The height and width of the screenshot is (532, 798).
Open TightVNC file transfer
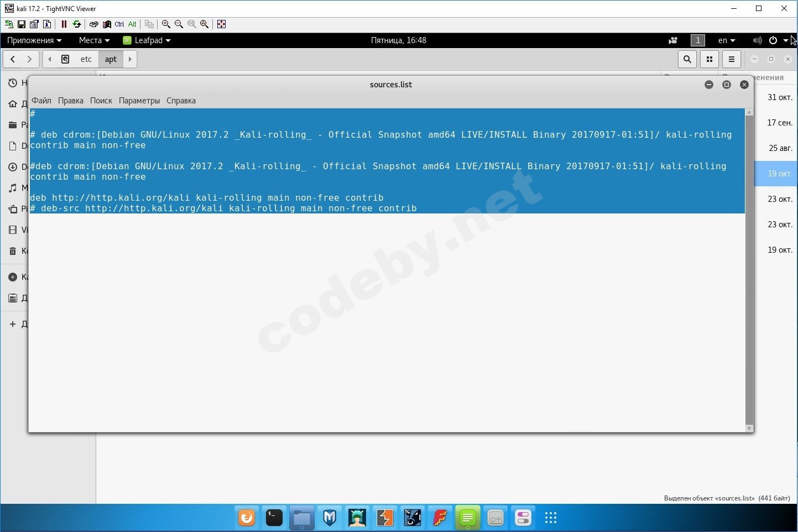click(149, 24)
